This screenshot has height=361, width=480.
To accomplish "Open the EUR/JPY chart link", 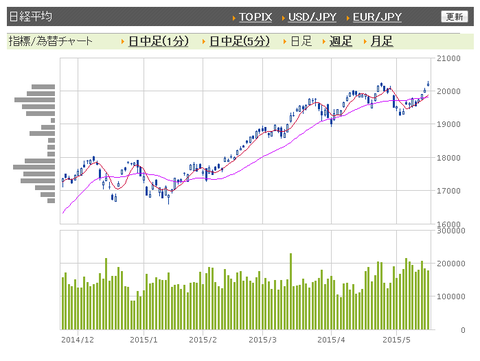I will coord(377,17).
